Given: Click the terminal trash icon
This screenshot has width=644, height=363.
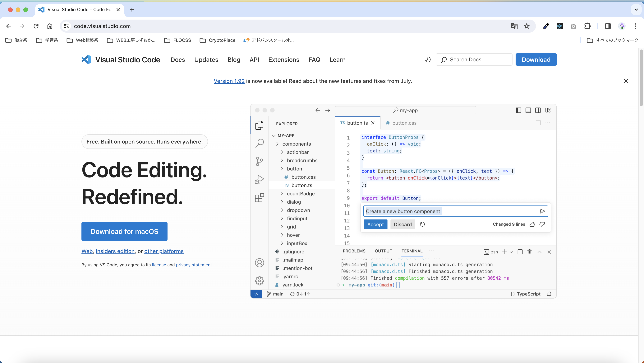Looking at the screenshot, I should pyautogui.click(x=529, y=252).
